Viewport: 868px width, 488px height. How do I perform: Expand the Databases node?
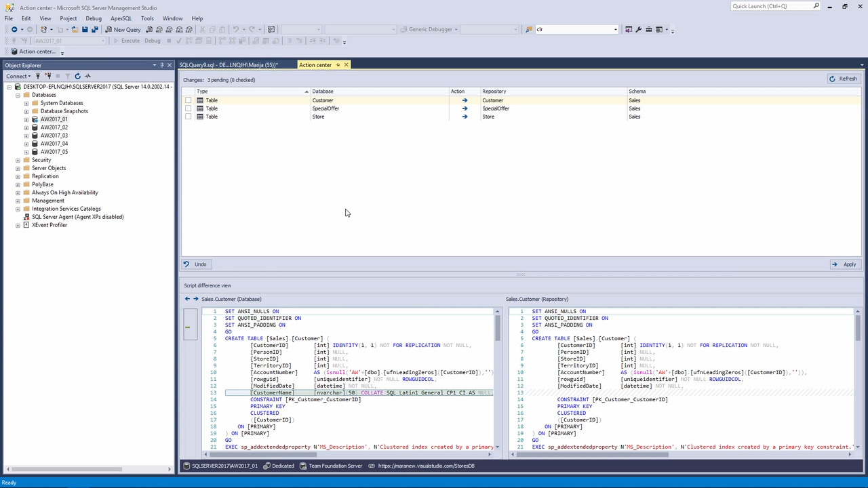coord(17,95)
